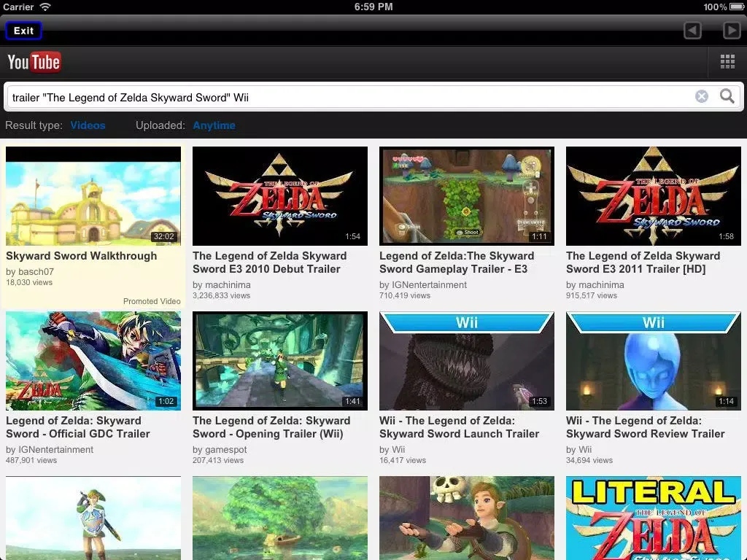Go back with the left arrow icon
747x560 pixels.
point(692,31)
